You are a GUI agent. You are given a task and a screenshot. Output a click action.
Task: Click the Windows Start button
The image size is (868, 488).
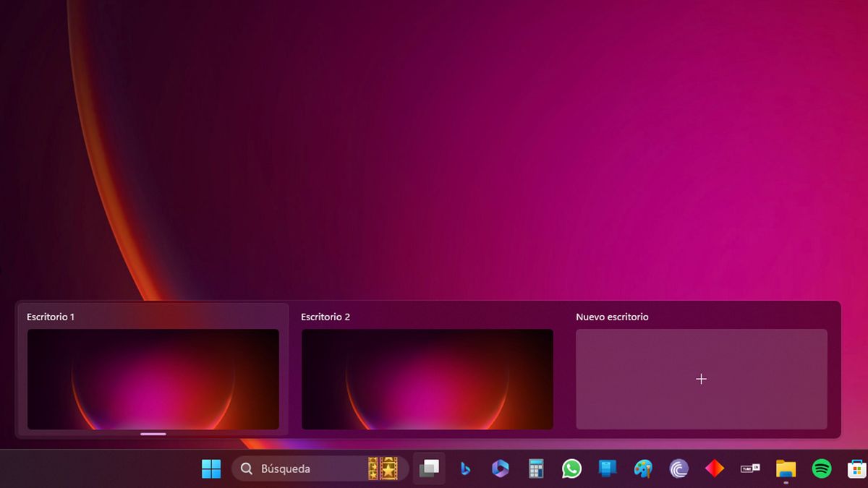point(210,469)
